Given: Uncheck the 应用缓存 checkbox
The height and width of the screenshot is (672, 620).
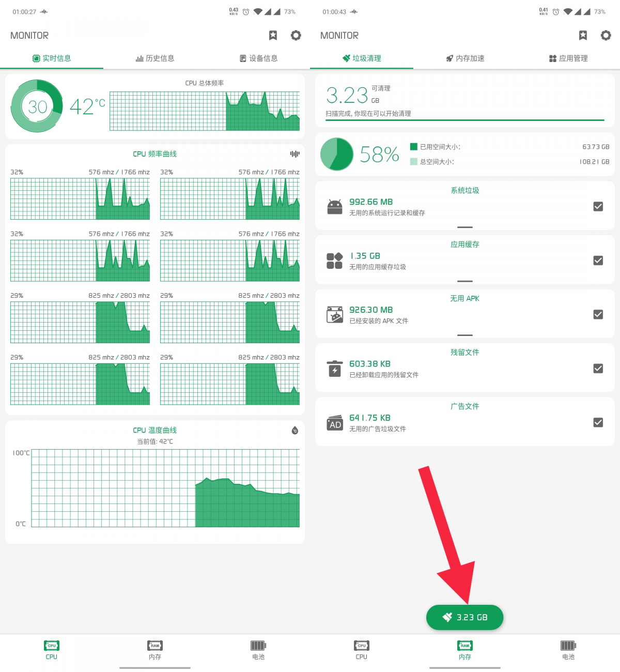Looking at the screenshot, I should 598,261.
